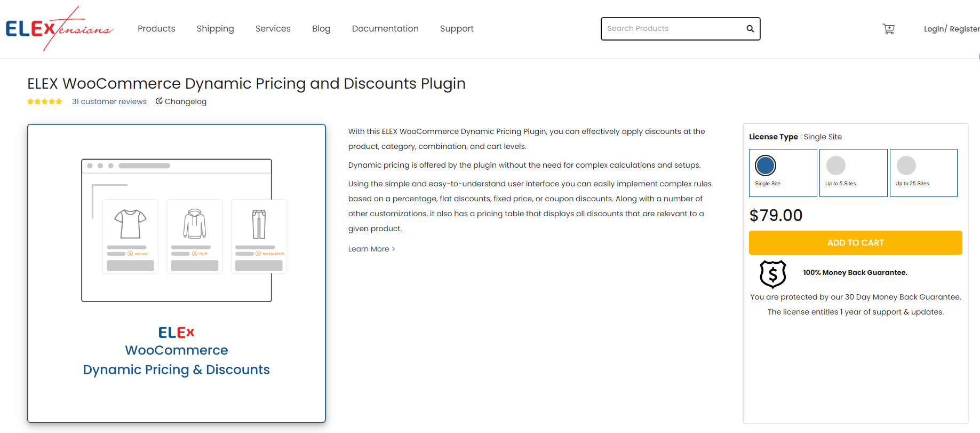Click the search magnifier icon
This screenshot has width=980, height=433.
(750, 28)
